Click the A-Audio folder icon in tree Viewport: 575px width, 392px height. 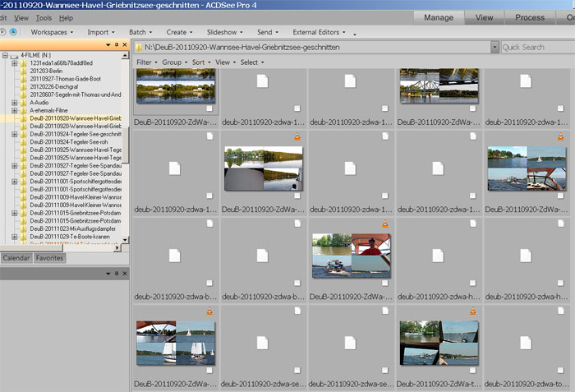click(24, 103)
